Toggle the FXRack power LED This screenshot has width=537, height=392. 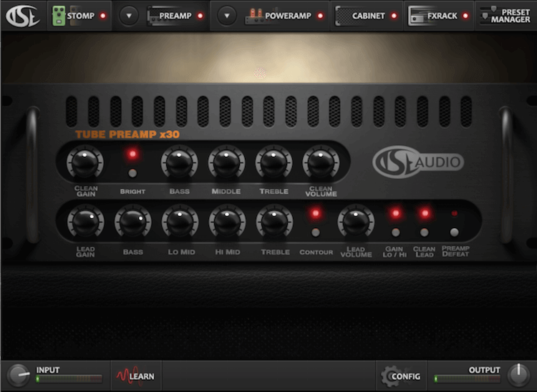(465, 16)
